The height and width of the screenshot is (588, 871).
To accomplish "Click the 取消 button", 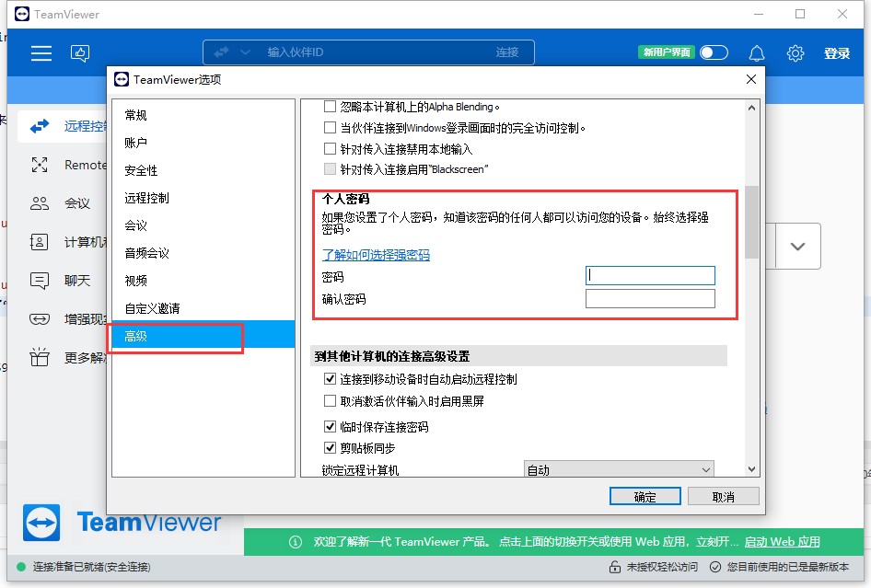I will [x=724, y=496].
